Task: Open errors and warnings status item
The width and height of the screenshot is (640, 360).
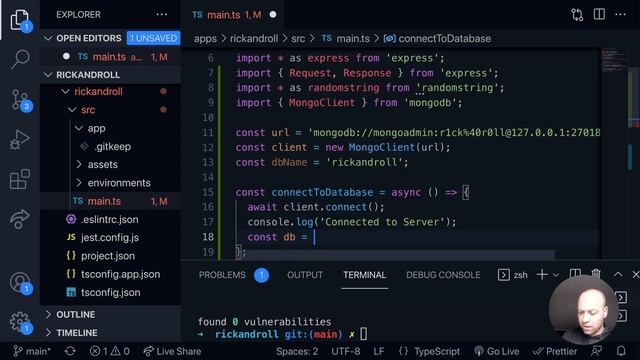Action: 109,351
